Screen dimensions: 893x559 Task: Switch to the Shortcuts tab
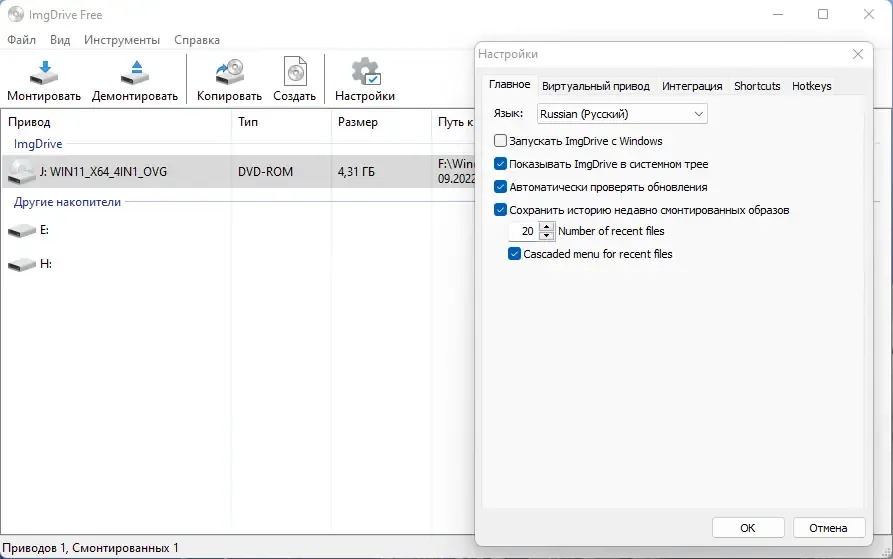[757, 86]
